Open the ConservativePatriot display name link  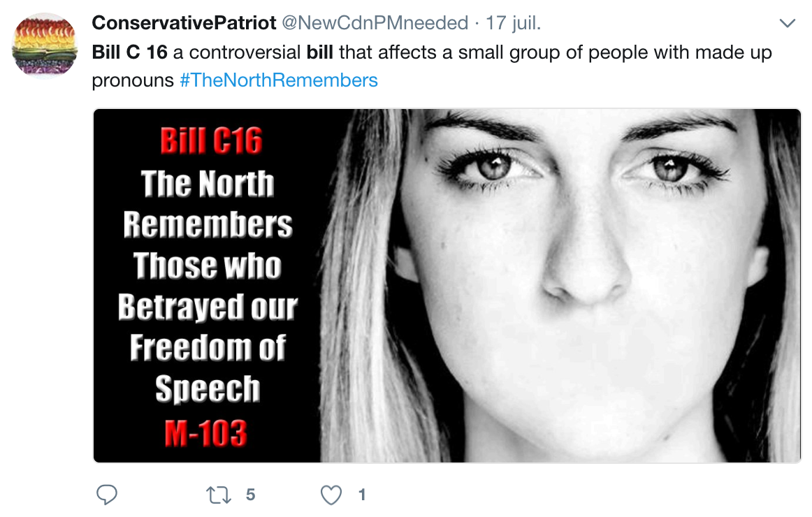184,23
